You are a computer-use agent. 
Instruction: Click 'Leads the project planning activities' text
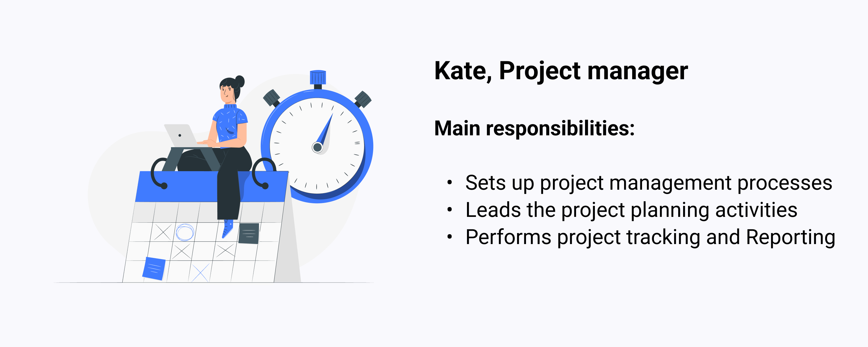(x=631, y=210)
